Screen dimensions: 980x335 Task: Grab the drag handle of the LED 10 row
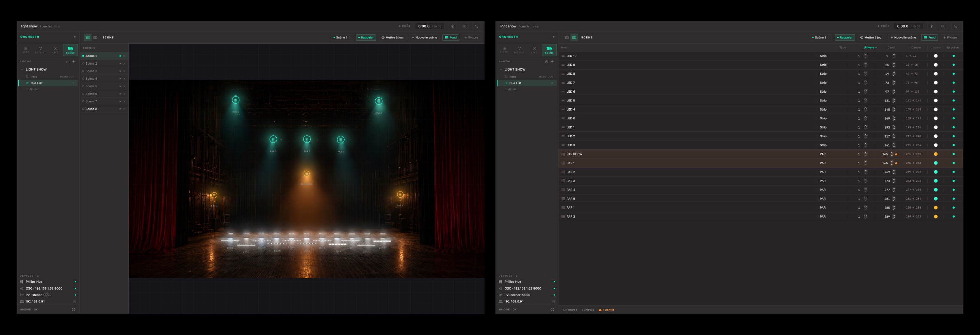[x=563, y=56]
